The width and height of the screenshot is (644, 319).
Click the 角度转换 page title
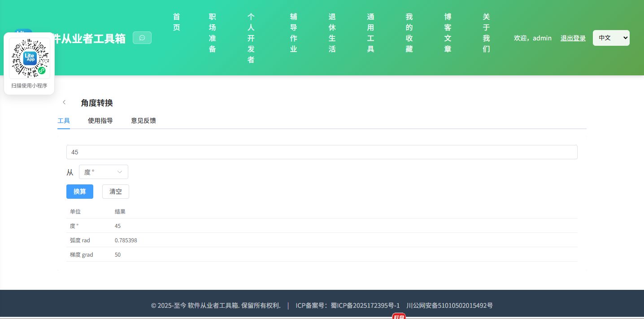[x=97, y=103]
